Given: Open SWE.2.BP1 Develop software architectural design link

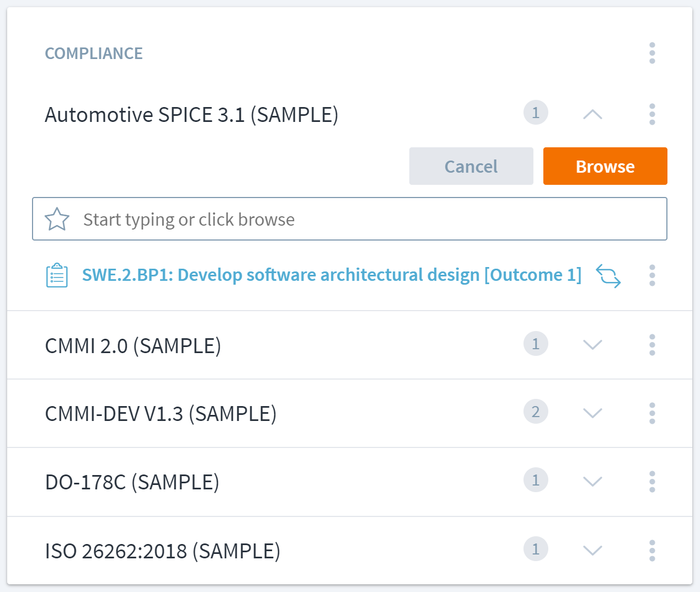Looking at the screenshot, I should pyautogui.click(x=332, y=275).
